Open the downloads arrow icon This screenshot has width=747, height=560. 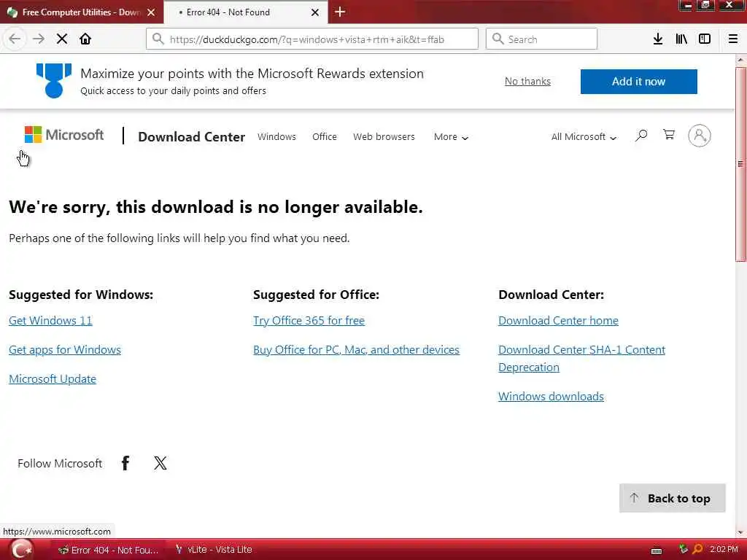pos(658,39)
